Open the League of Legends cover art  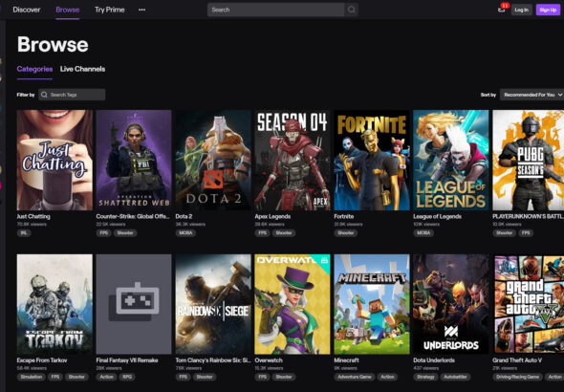pos(451,160)
